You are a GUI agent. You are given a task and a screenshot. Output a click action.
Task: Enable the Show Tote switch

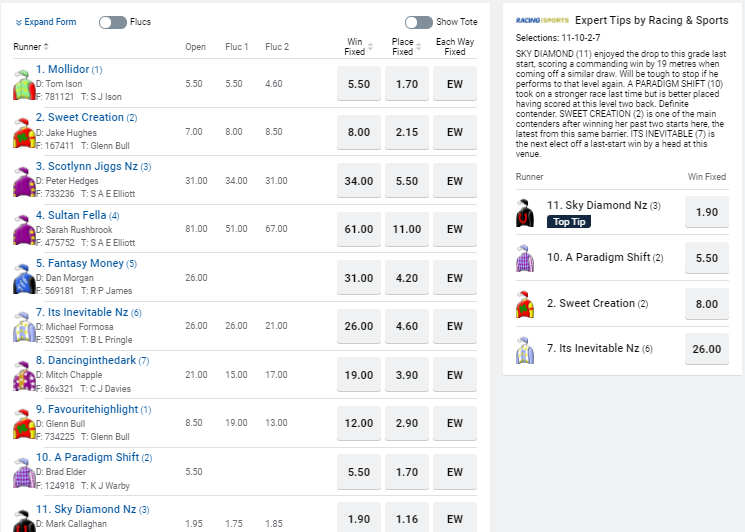[x=419, y=22]
